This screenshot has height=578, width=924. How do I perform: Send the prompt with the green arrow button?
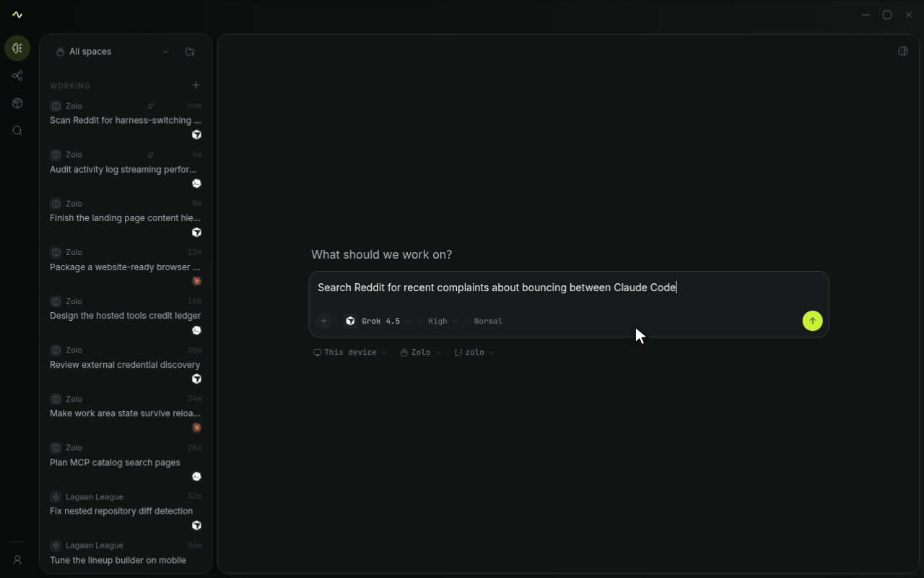click(x=812, y=321)
